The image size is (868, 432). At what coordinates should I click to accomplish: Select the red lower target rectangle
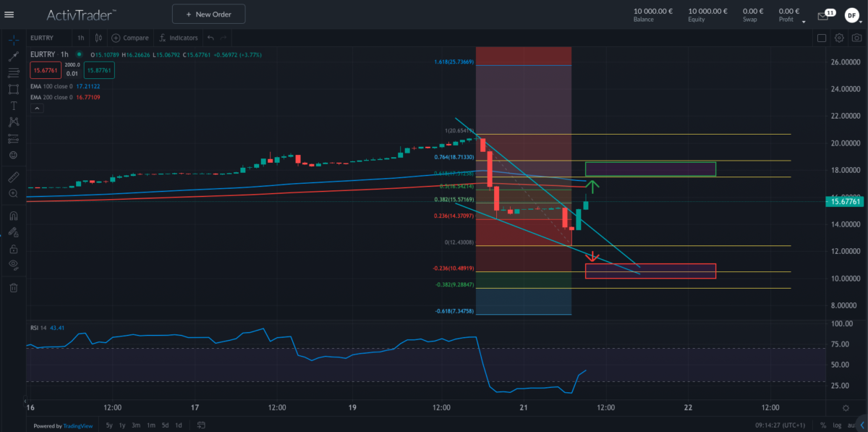click(650, 271)
